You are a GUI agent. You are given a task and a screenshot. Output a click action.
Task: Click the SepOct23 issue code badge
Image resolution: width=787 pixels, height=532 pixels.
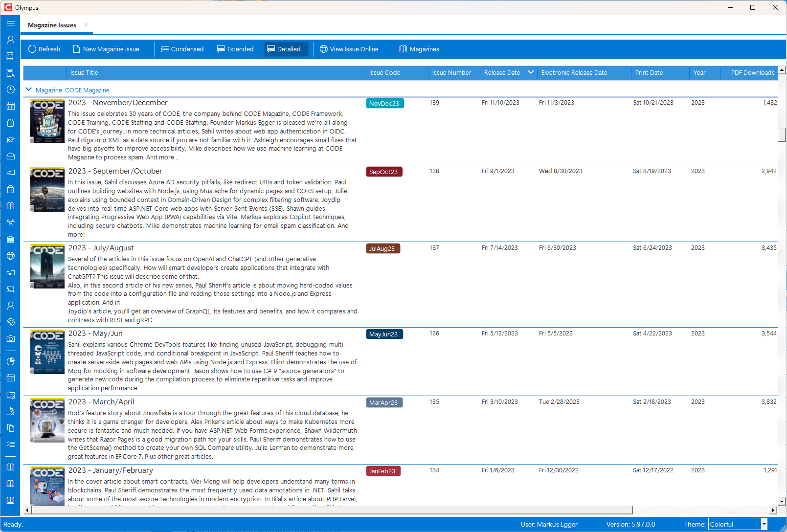pyautogui.click(x=384, y=172)
